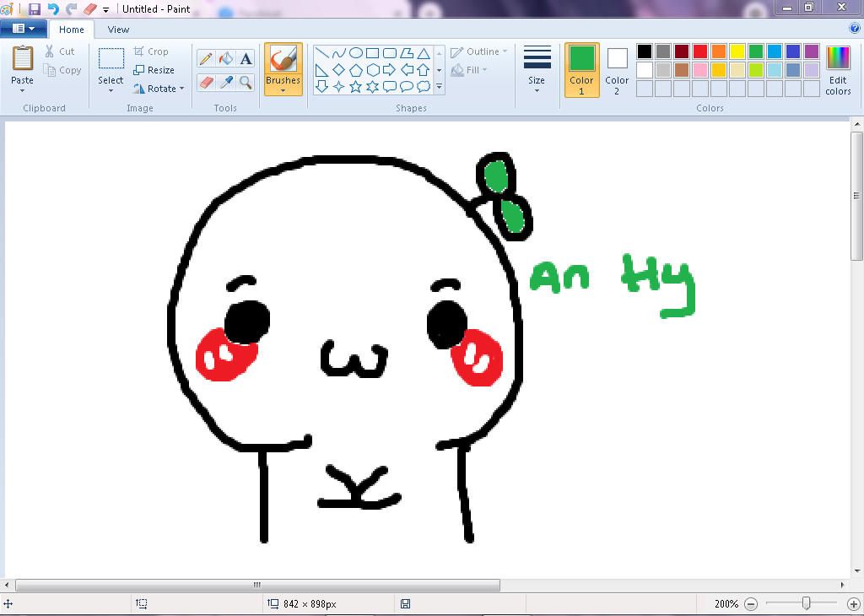Choose the Right arrow shape
Viewport: 864px width, 616px height.
(390, 70)
